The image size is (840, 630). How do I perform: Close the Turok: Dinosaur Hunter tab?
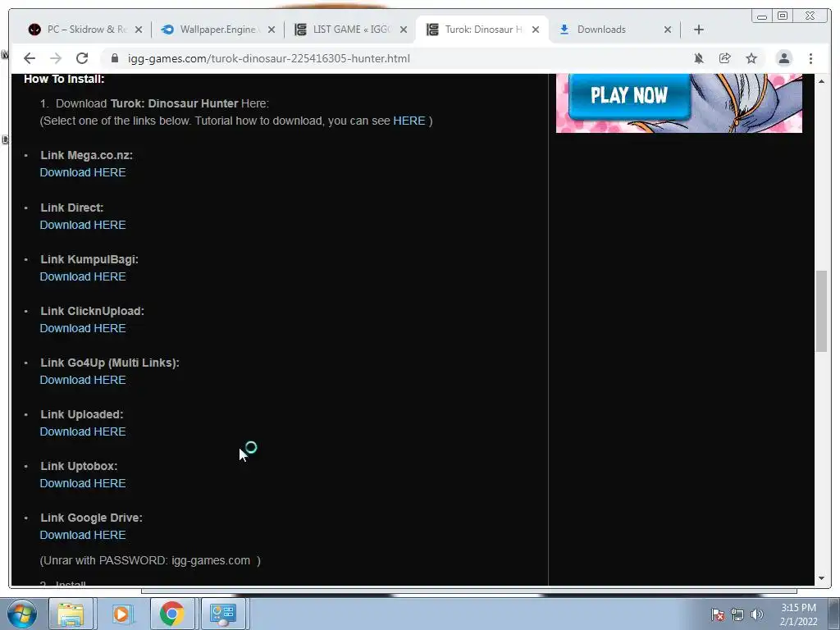pyautogui.click(x=536, y=30)
